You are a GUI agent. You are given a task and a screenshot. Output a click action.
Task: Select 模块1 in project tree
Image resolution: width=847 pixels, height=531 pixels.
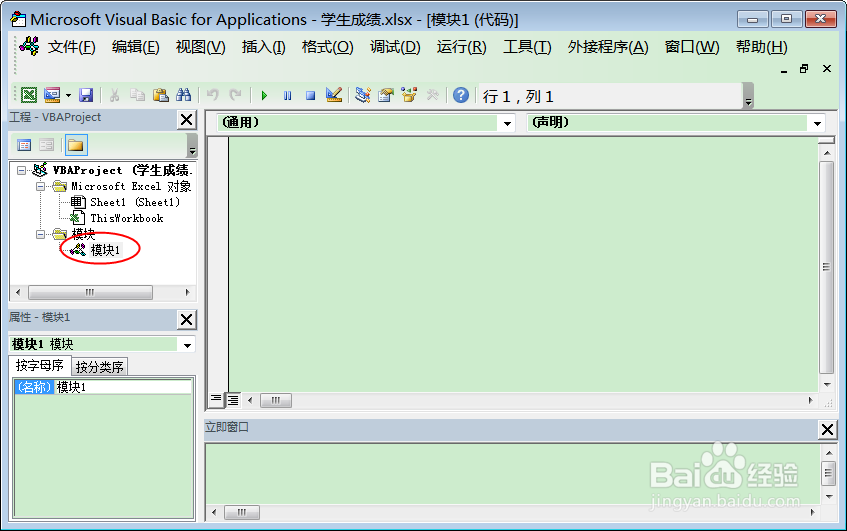[x=105, y=250]
